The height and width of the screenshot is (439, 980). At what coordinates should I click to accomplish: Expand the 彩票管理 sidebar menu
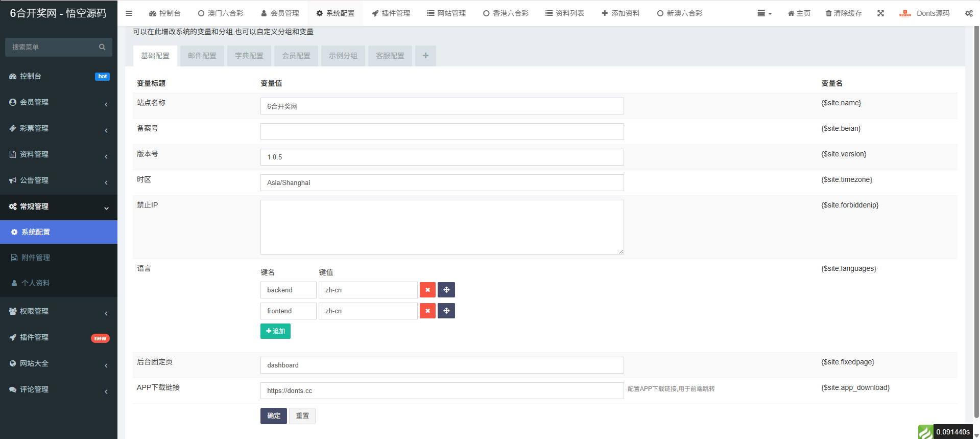58,128
